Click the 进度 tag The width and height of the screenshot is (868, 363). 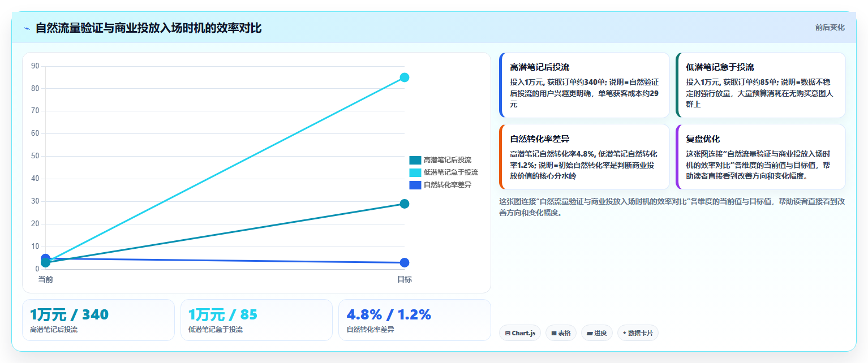click(x=597, y=333)
